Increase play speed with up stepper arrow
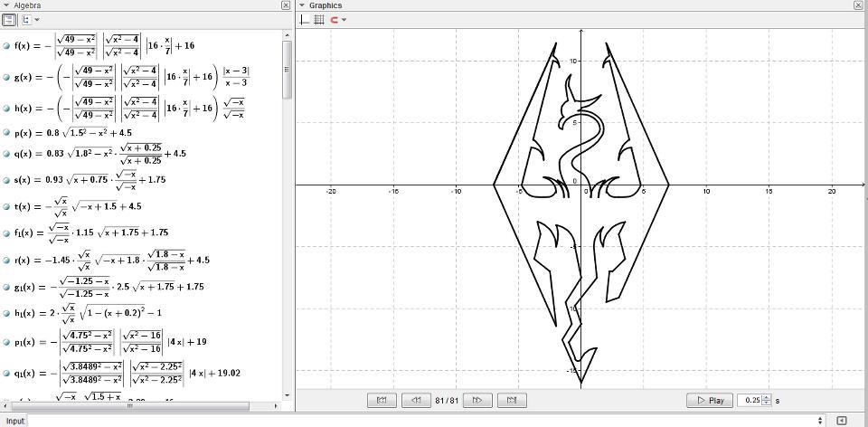The image size is (868, 427). [767, 397]
